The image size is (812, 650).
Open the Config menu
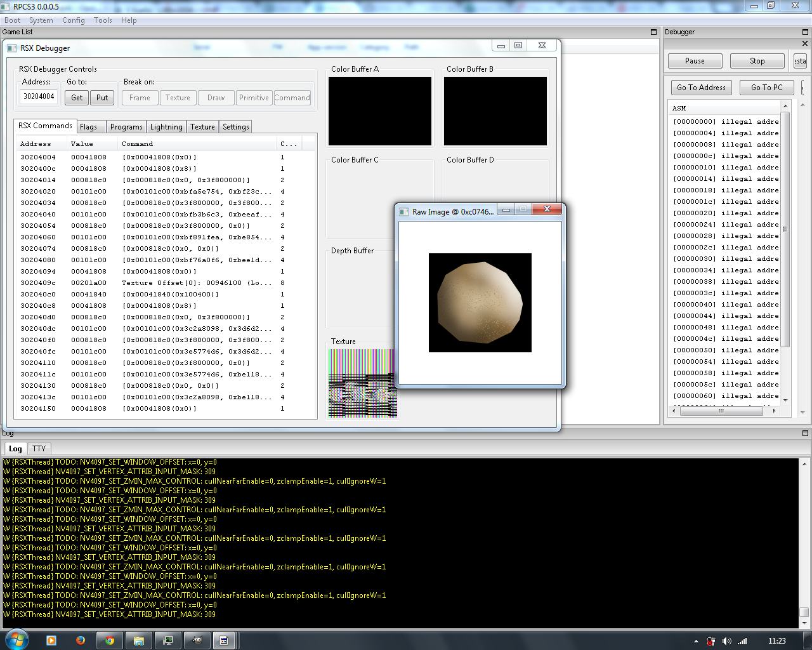(74, 20)
